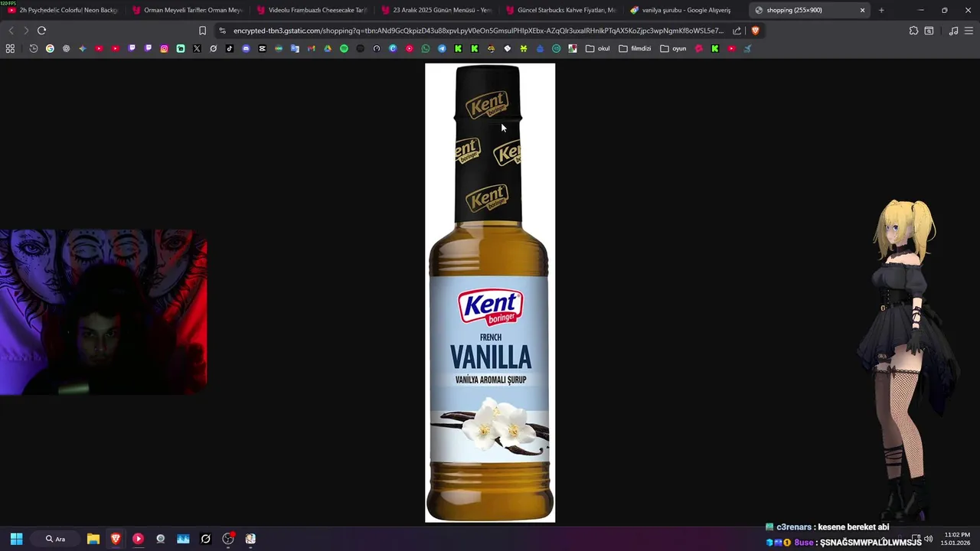Switch to the 23 Aralık 2025 Günün Menüsü tab
This screenshot has width=980, height=551.
tap(436, 10)
